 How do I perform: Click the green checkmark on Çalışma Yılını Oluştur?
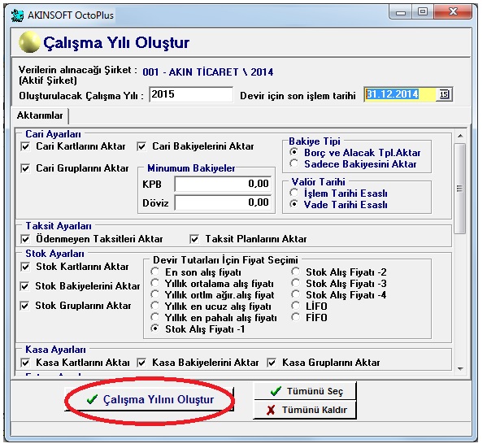point(92,399)
